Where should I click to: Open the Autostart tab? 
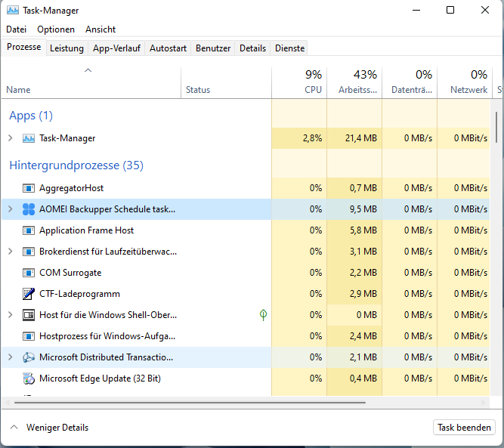click(x=168, y=48)
